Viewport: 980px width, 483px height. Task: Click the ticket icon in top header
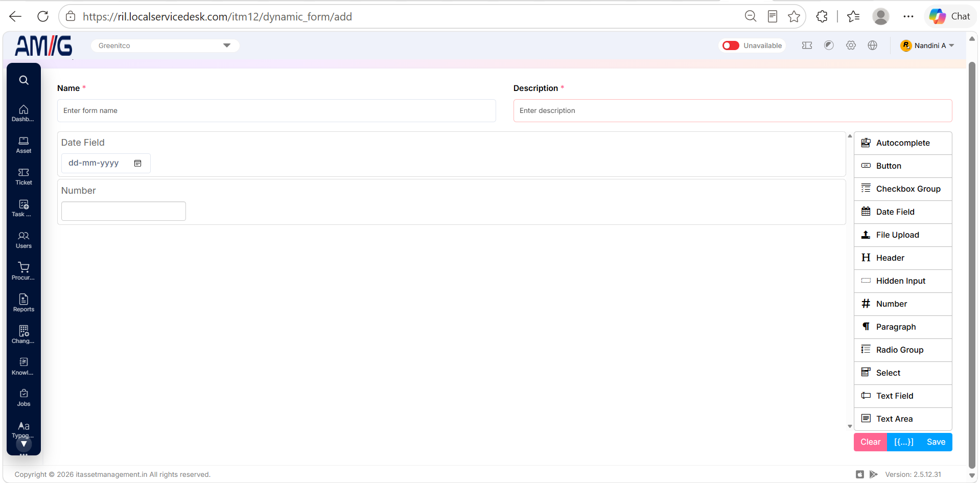pyautogui.click(x=807, y=45)
